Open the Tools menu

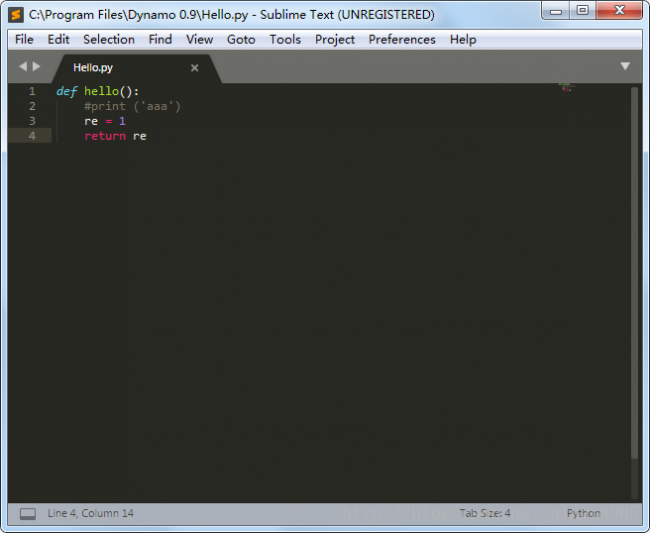click(x=285, y=40)
